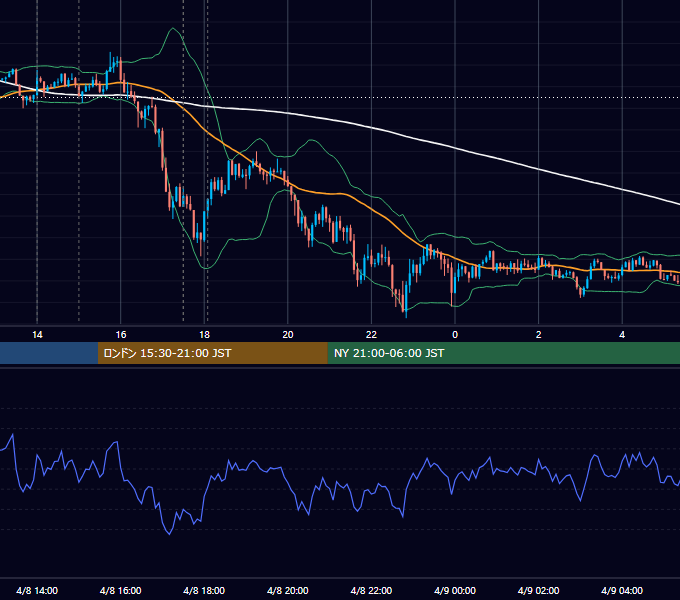
Task: Click the hour label 14 on price chart axis
Action: point(37,335)
